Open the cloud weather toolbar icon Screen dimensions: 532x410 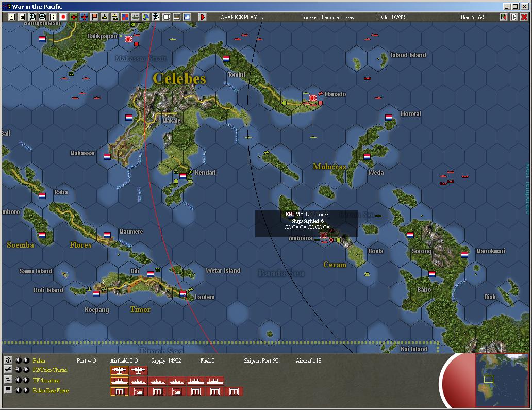pyautogui.click(x=187, y=17)
